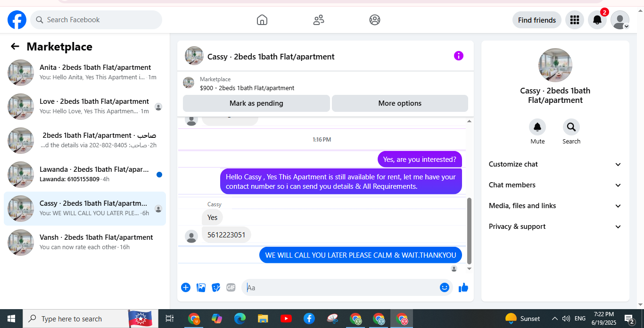
Task: Open the Home feed icon
Action: tap(262, 20)
